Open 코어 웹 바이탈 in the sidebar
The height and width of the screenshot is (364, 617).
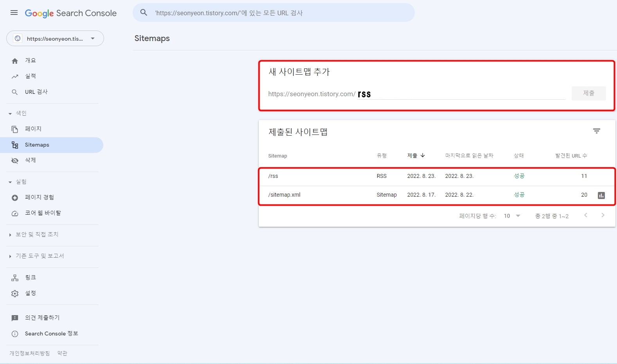tap(52, 213)
